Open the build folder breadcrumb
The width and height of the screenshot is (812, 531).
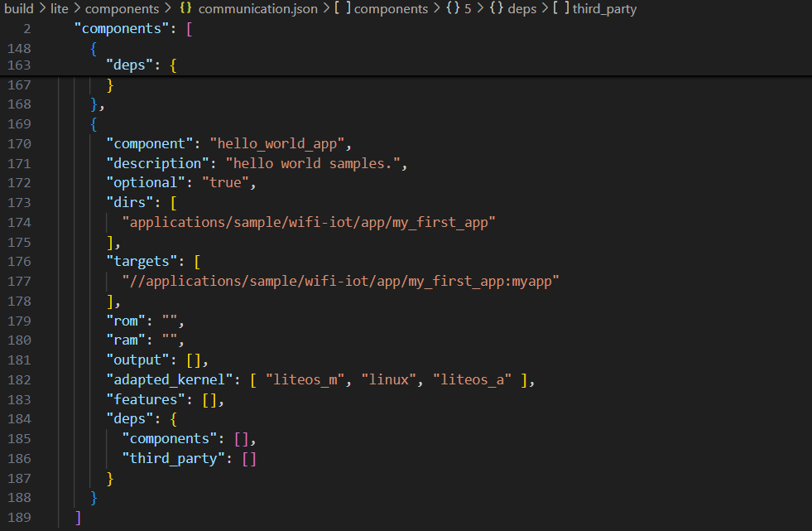18,9
